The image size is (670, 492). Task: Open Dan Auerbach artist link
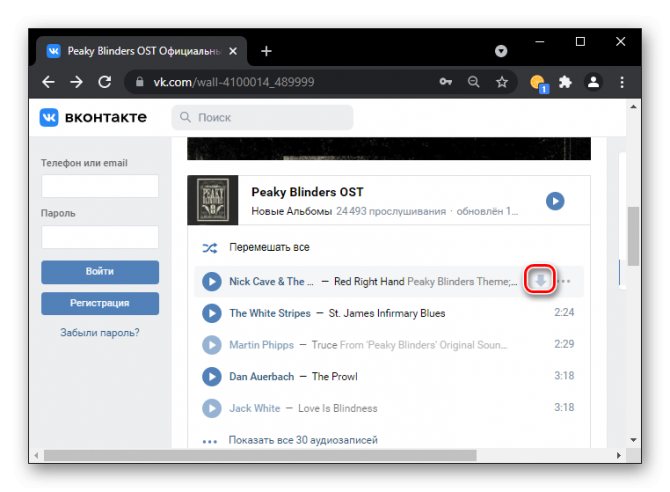pyautogui.click(x=262, y=377)
